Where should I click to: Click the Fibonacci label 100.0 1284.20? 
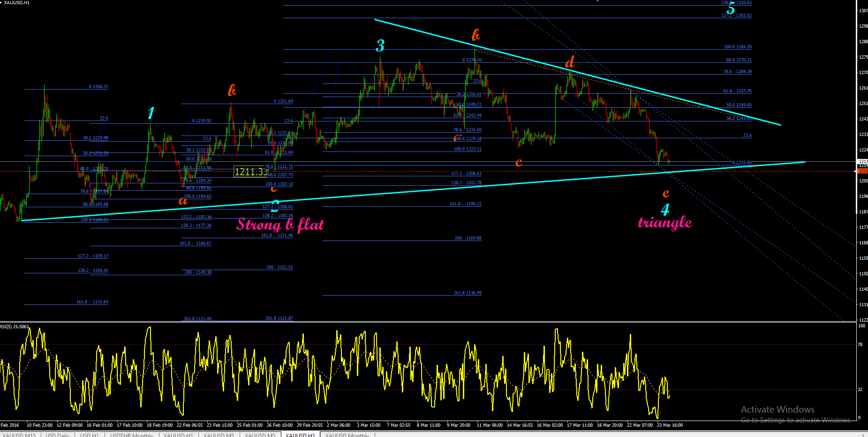tap(738, 47)
